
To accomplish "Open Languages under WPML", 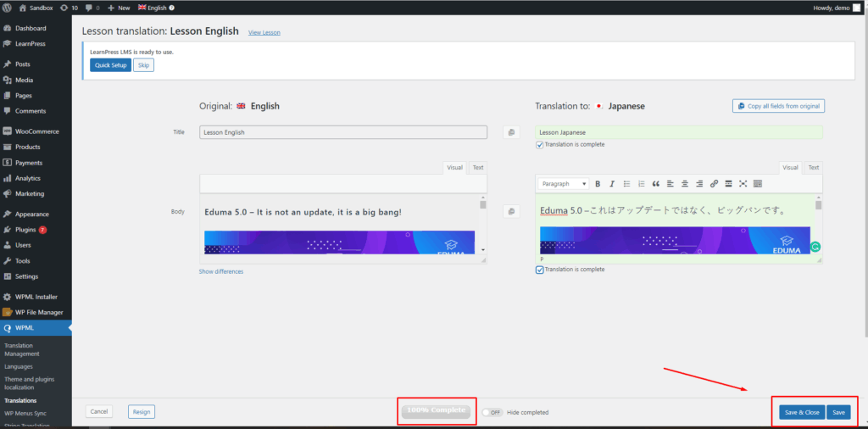I will [x=19, y=366].
